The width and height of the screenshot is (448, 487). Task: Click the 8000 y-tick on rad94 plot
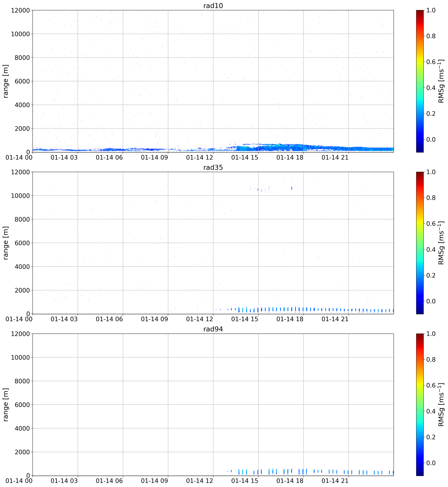click(22, 381)
